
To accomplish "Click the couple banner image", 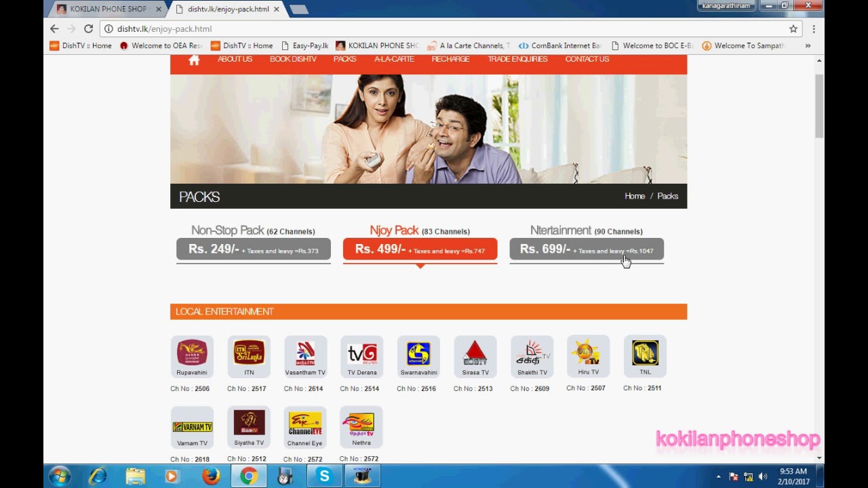I will (429, 129).
